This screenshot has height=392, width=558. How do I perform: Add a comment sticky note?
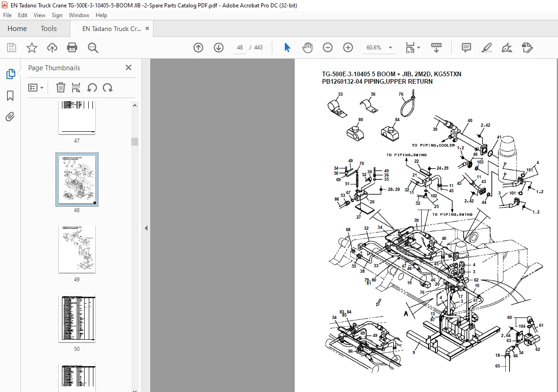point(466,48)
